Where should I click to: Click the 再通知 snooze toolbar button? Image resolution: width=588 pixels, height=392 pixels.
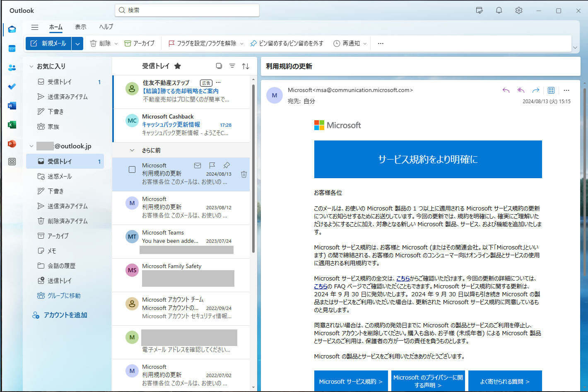click(x=347, y=44)
